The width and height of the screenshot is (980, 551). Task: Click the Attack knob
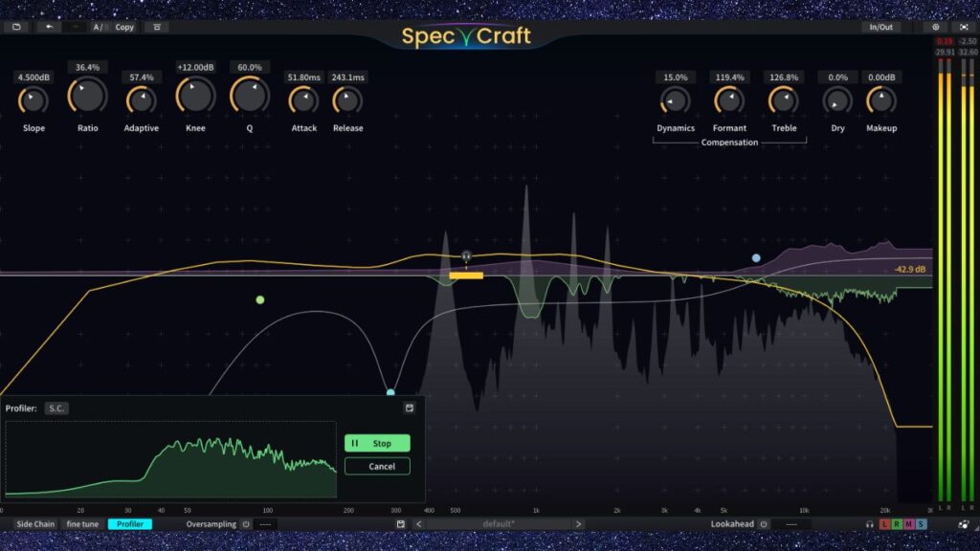click(303, 100)
